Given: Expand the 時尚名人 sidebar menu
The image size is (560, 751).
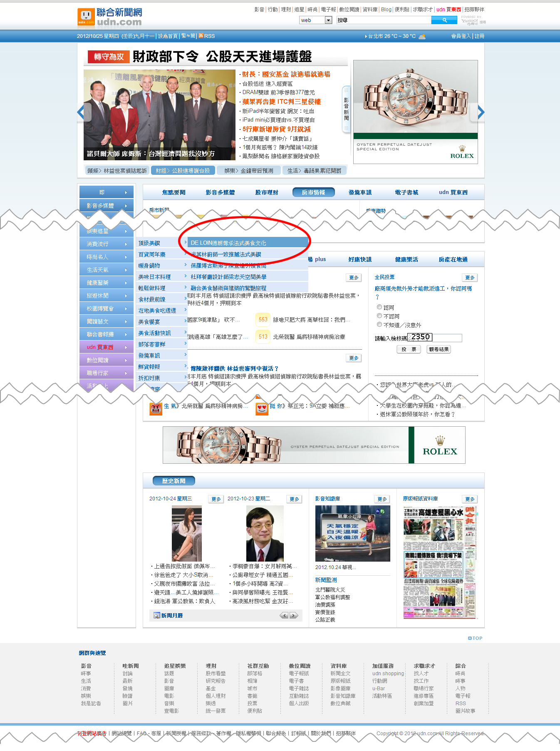Looking at the screenshot, I should point(106,257).
